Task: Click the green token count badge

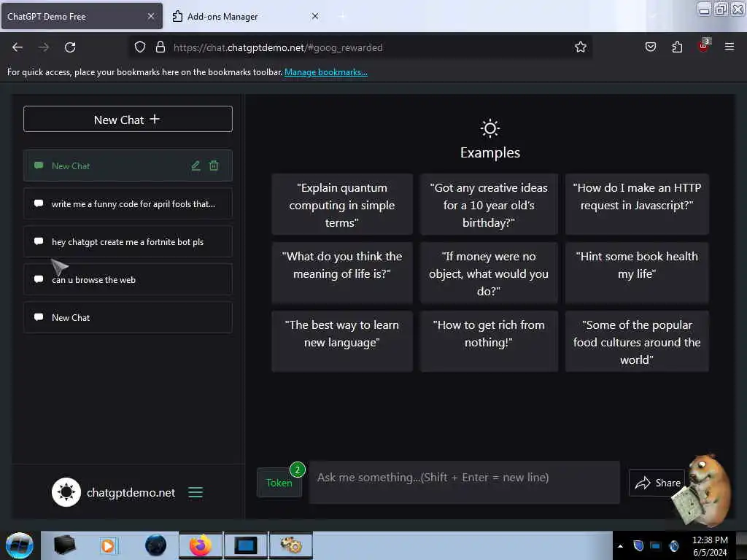Action: (x=298, y=470)
